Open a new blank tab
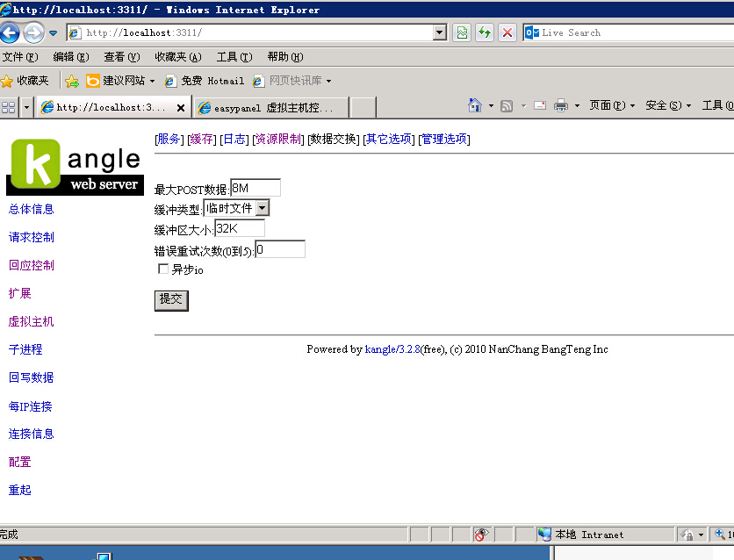Viewport: 734px width, 560px height. point(363,108)
